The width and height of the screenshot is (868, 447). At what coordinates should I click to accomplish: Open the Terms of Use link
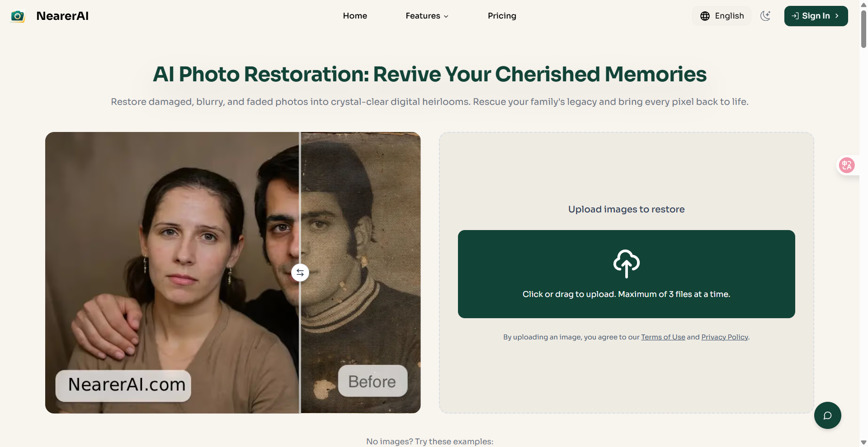coord(663,337)
